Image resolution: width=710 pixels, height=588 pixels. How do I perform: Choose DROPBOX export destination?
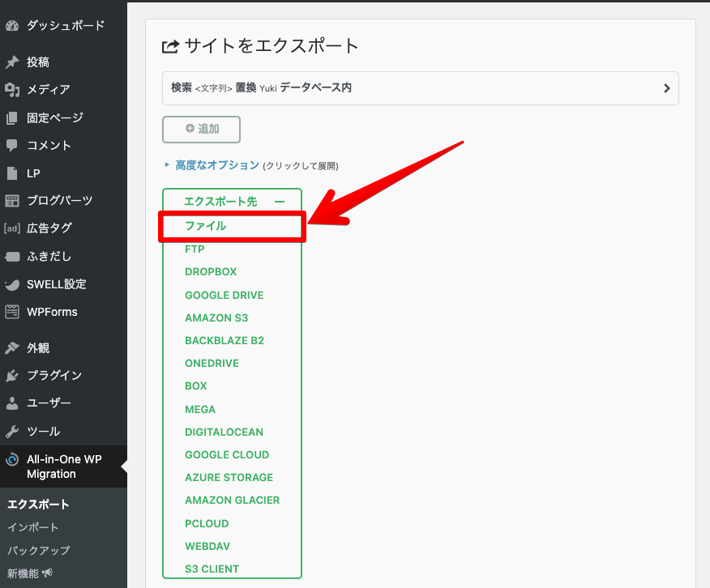(x=211, y=272)
